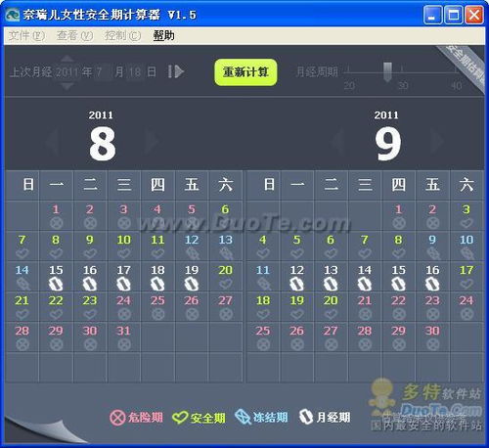Viewport: 489px width, 448px height.
Task: Click the 危险期 legend marker
Action: [117, 418]
